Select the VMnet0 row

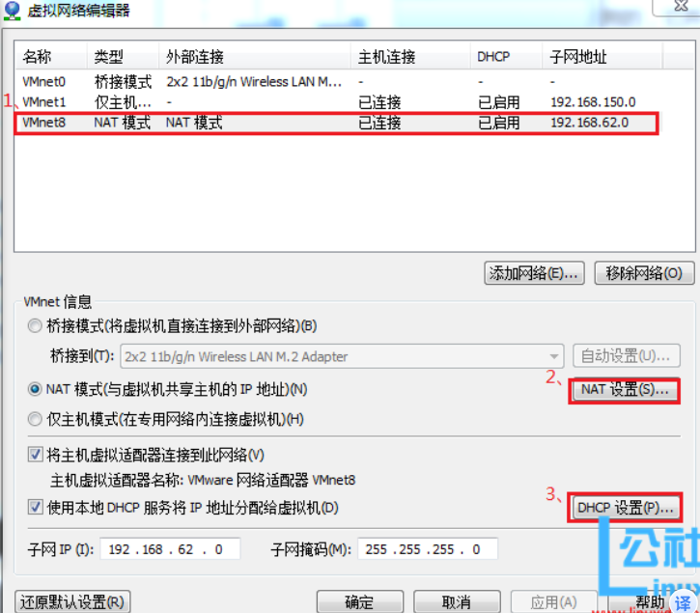click(337, 82)
